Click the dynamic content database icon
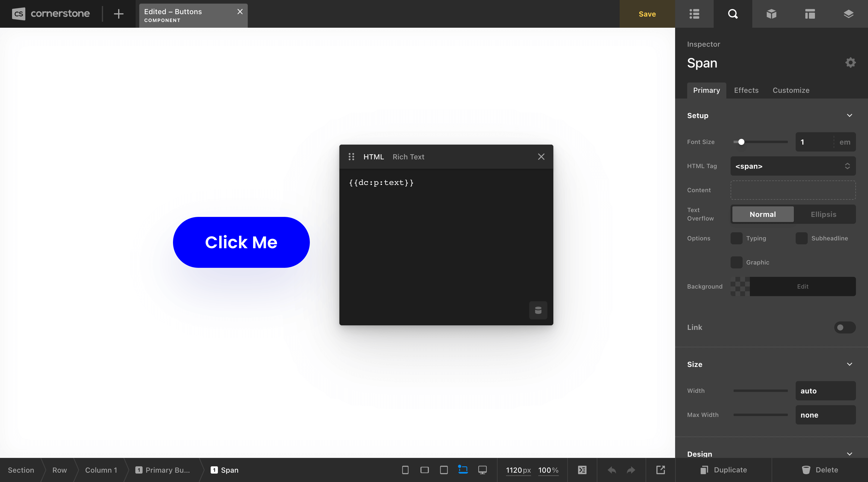The width and height of the screenshot is (868, 482). pyautogui.click(x=538, y=310)
